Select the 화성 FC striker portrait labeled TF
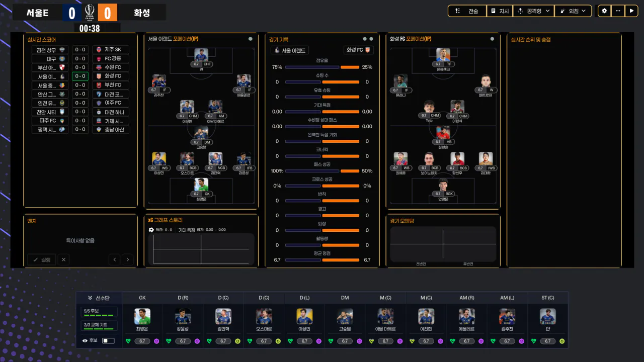 pyautogui.click(x=443, y=55)
